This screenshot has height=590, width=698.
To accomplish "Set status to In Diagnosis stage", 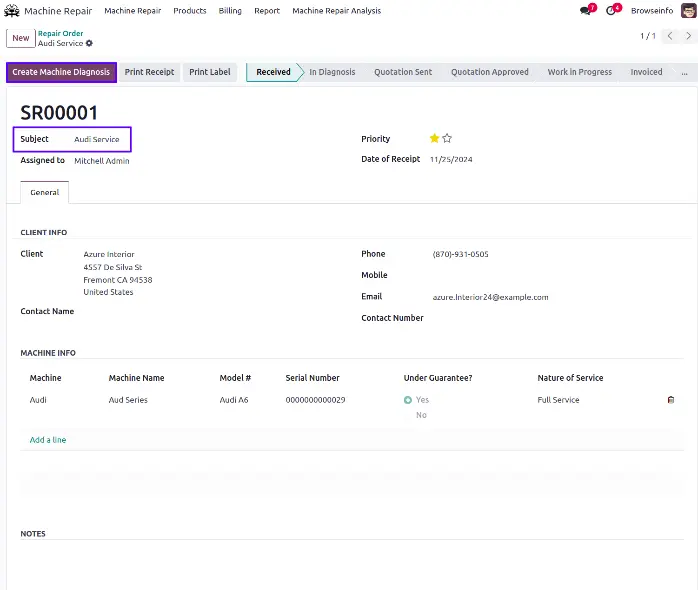I will point(331,72).
